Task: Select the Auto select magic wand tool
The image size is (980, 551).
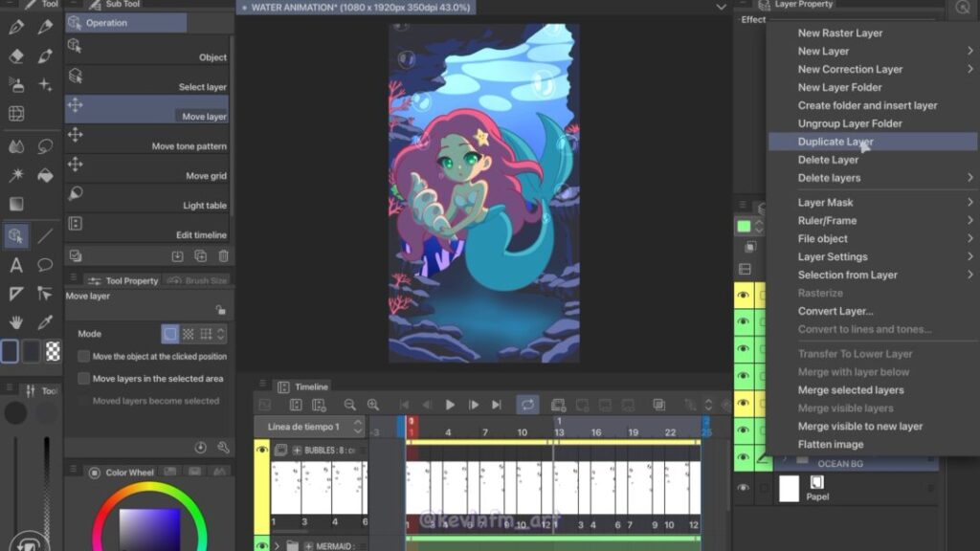Action: coord(16,175)
